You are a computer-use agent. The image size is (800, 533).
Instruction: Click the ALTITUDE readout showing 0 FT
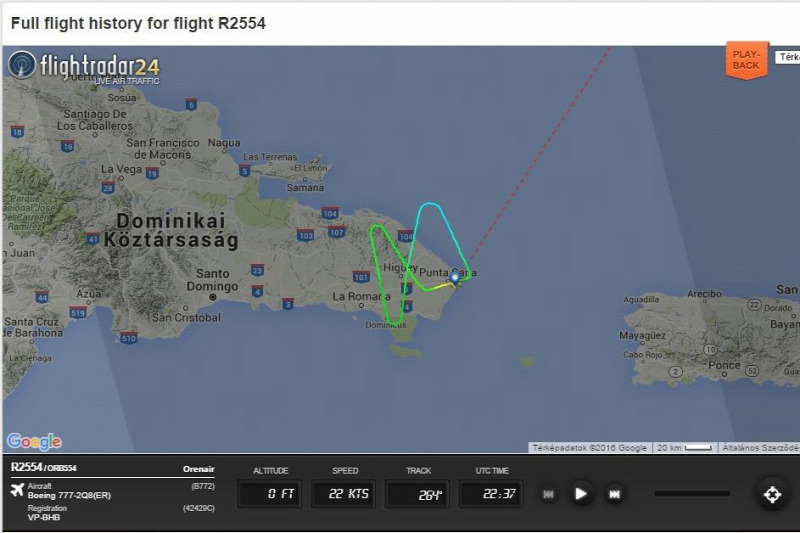pos(270,494)
